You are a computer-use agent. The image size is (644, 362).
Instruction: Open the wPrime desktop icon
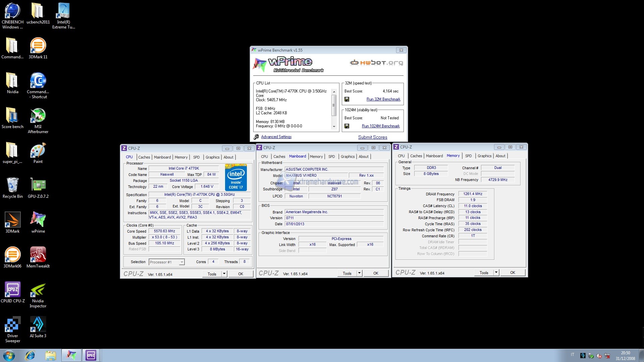coord(38,220)
